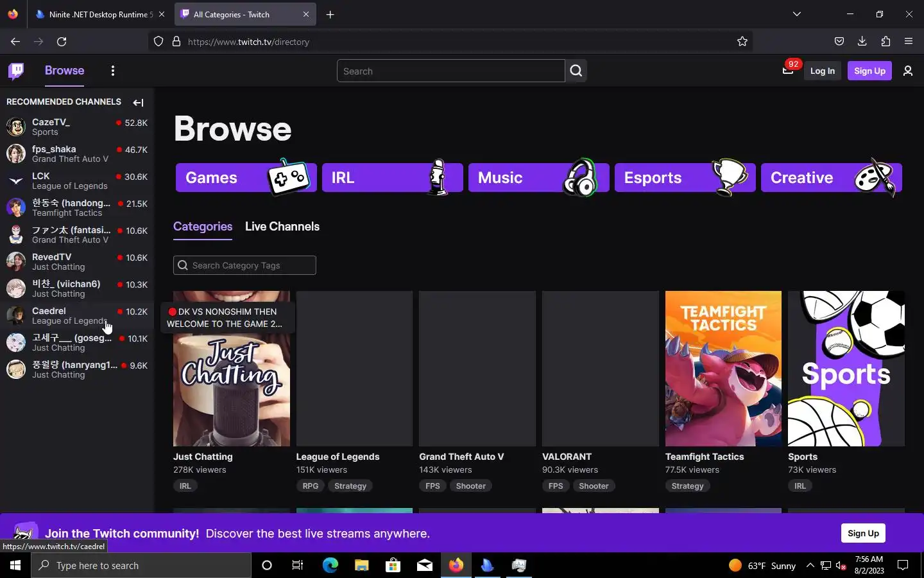Browse the Esports category button
The image size is (924, 578).
click(685, 177)
